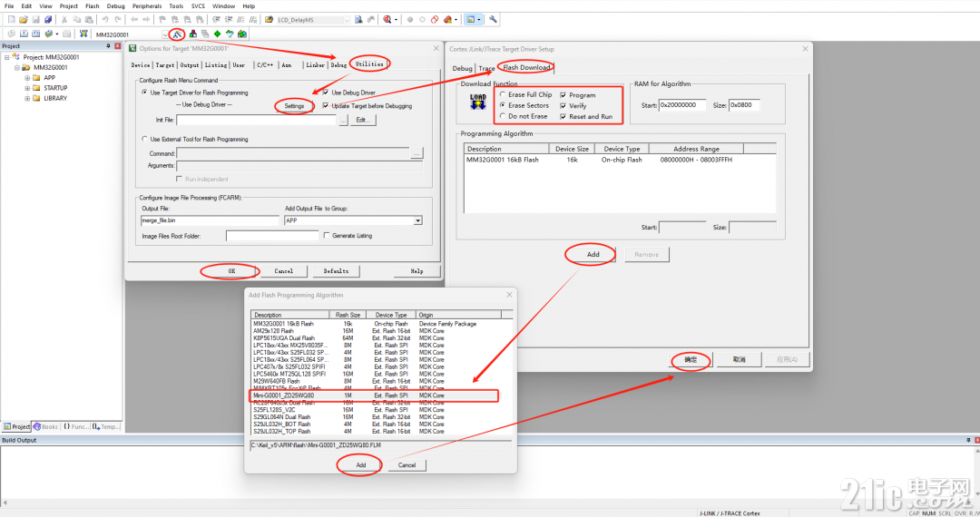This screenshot has height=517, width=980.
Task: Click the Build target toolbar icon
Action: (24, 34)
